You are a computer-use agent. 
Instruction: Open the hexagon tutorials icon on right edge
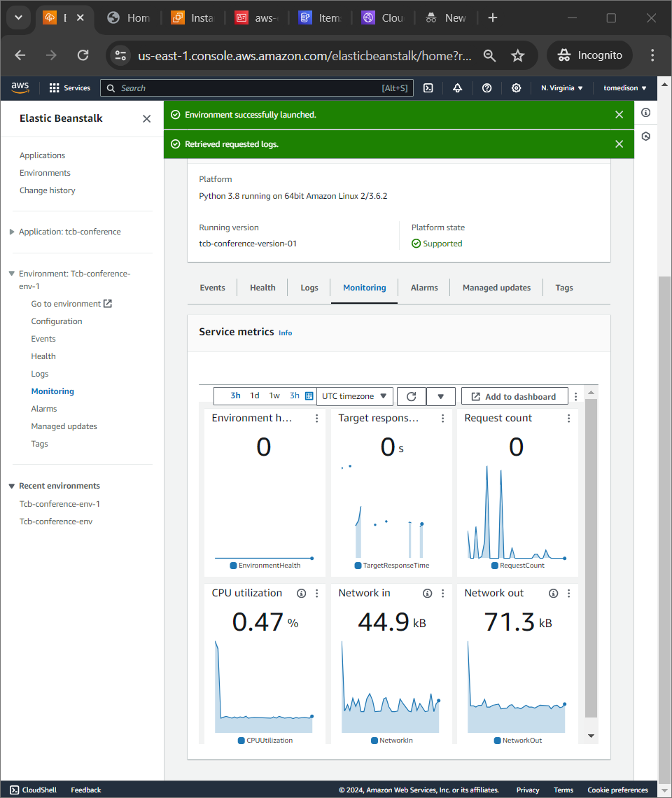tap(645, 136)
